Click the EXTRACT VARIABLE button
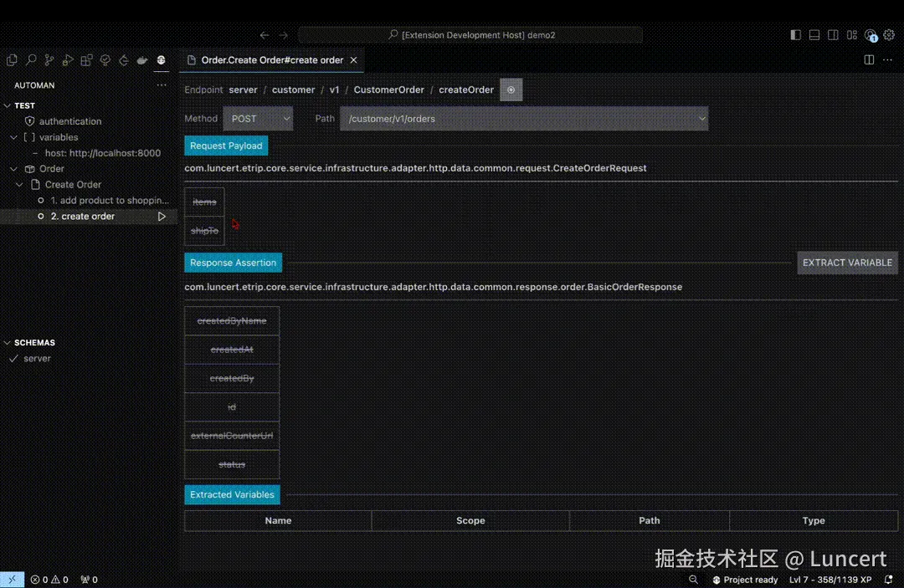The width and height of the screenshot is (904, 588). tap(847, 262)
